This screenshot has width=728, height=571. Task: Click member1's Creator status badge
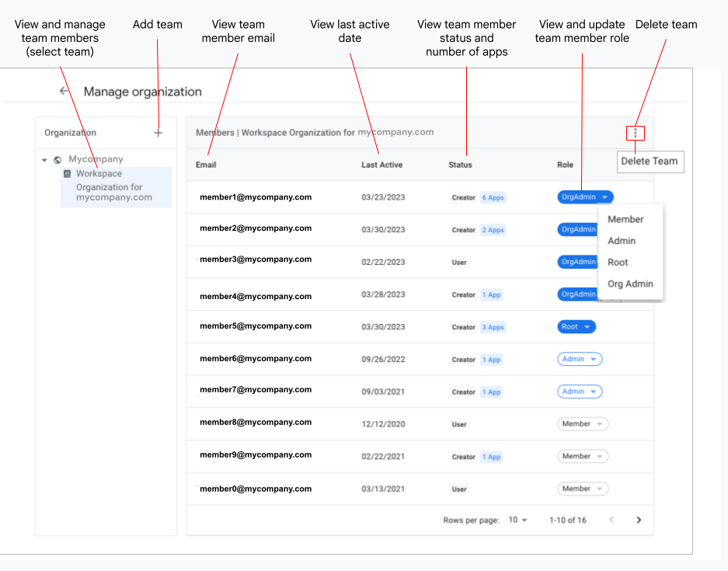(463, 198)
